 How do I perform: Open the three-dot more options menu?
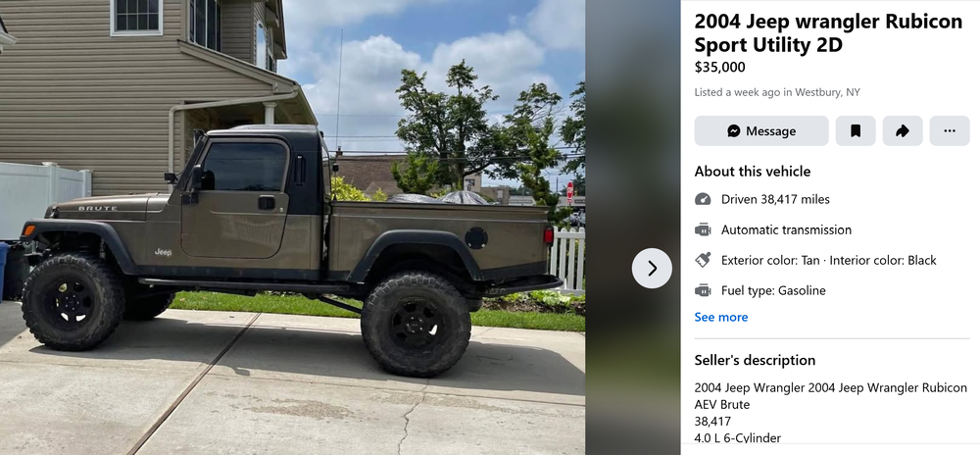pyautogui.click(x=950, y=130)
